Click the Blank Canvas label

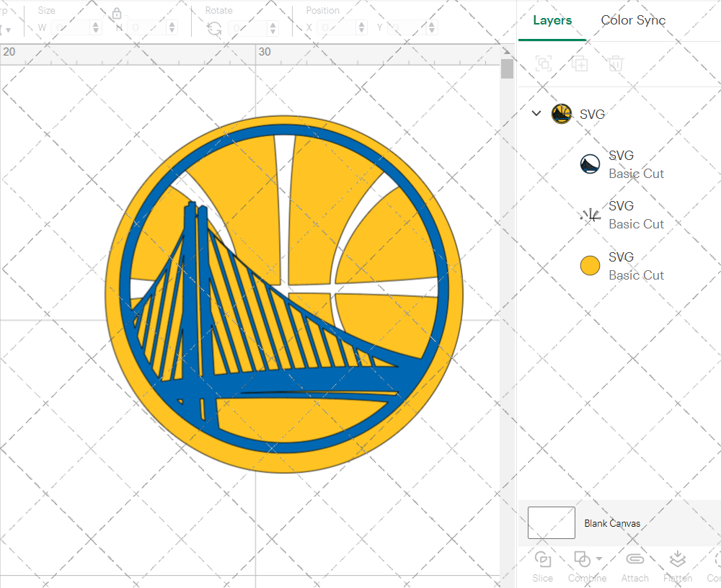(612, 523)
